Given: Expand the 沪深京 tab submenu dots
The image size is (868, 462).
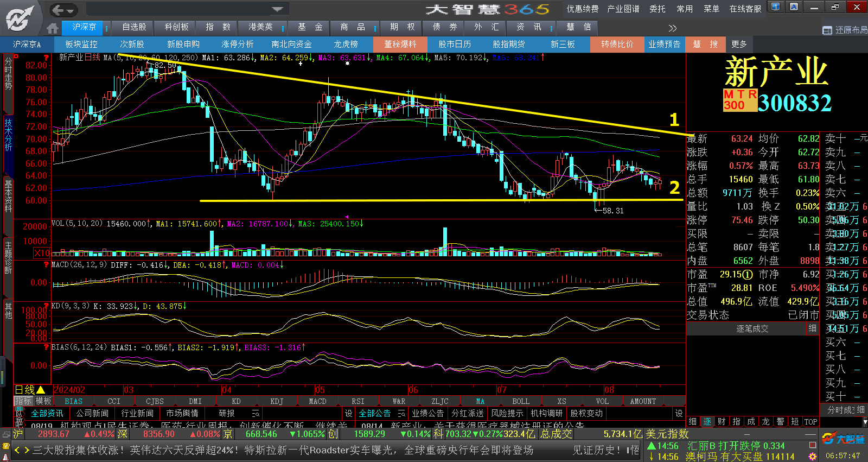Looking at the screenshot, I should [106, 28].
